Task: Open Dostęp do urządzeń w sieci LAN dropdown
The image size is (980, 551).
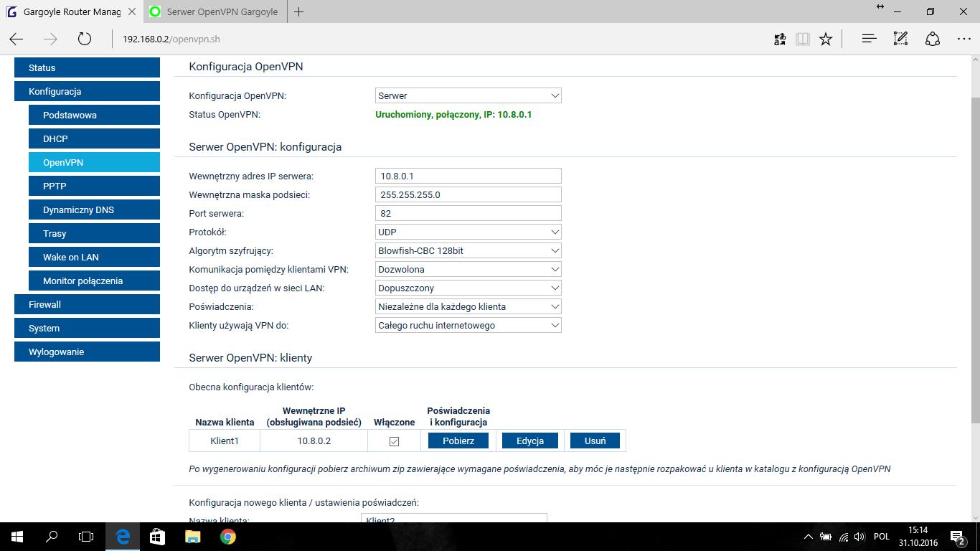Action: click(x=468, y=288)
